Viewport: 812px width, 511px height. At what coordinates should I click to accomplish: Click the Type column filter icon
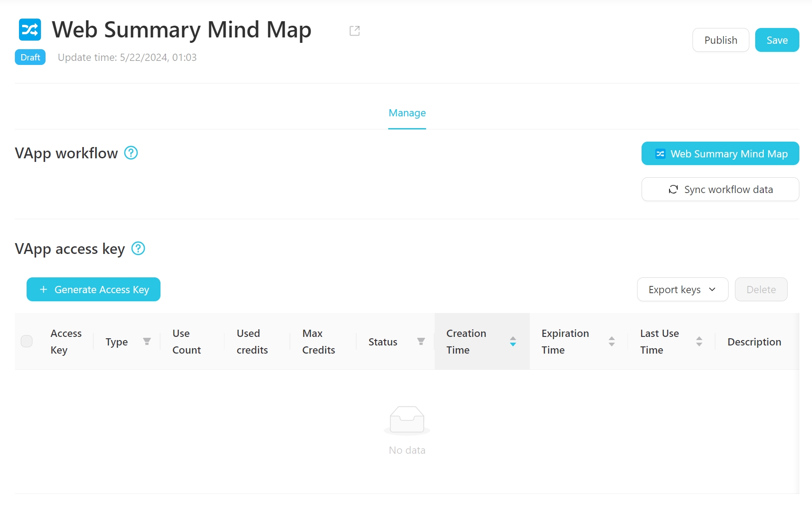(x=147, y=341)
